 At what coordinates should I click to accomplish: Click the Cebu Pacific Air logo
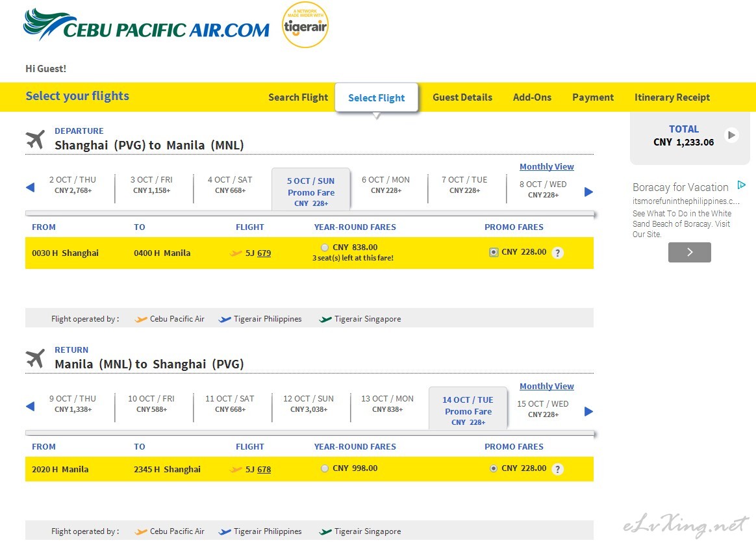click(146, 25)
